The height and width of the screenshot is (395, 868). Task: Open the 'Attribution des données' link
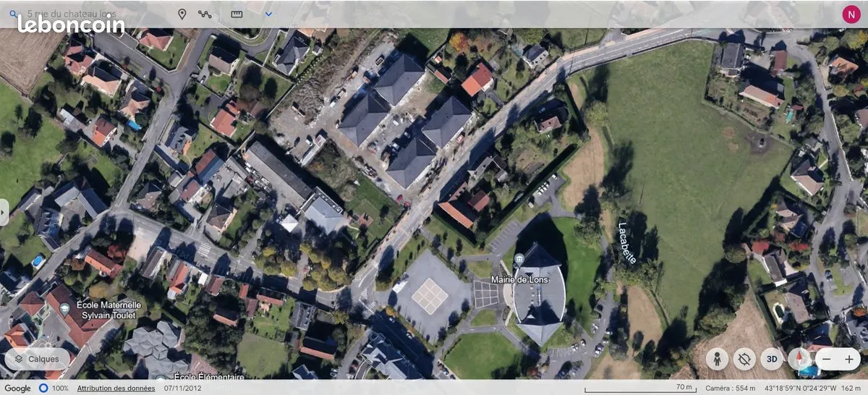click(x=116, y=388)
